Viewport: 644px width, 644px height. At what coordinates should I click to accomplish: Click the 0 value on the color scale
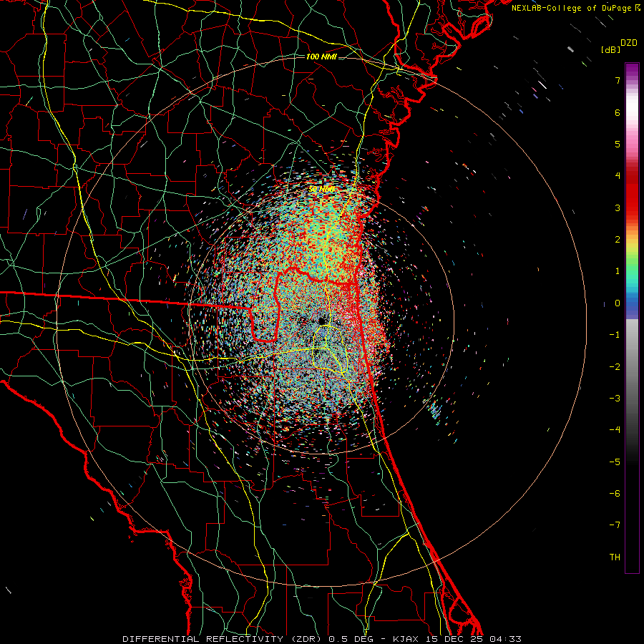[x=618, y=303]
